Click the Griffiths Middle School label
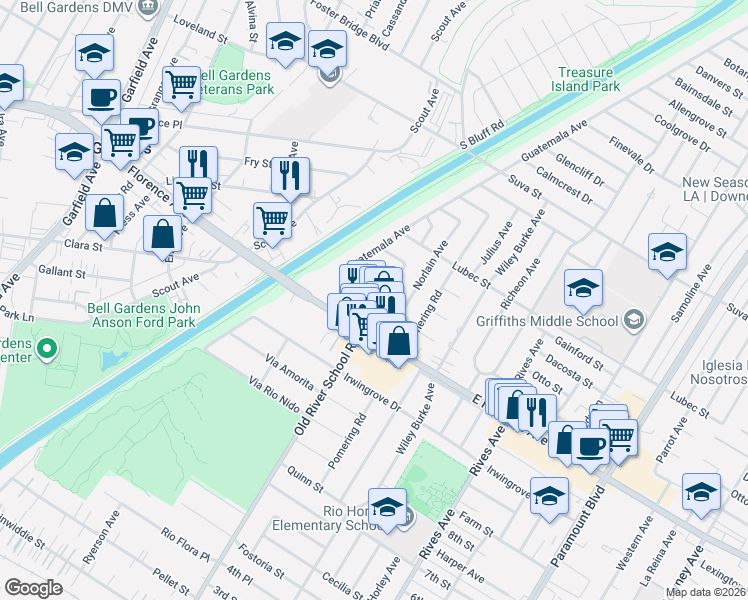Screen dimensions: 748x600 547,321
